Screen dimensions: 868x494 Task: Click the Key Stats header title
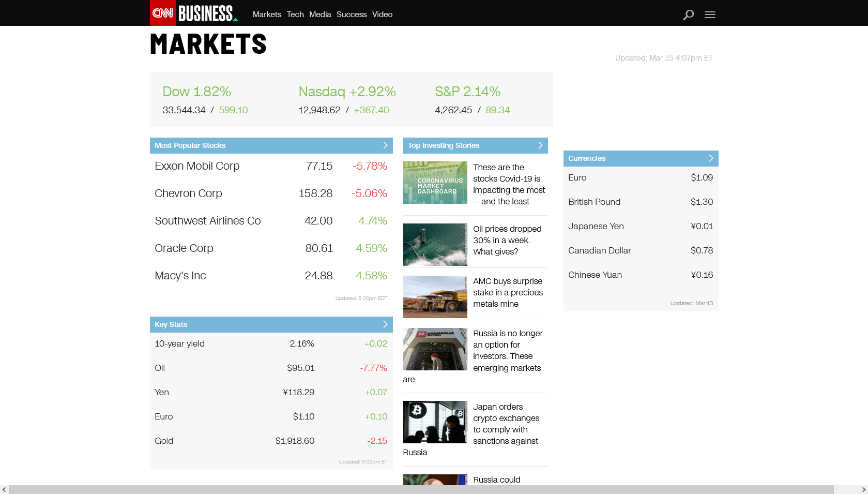(171, 324)
